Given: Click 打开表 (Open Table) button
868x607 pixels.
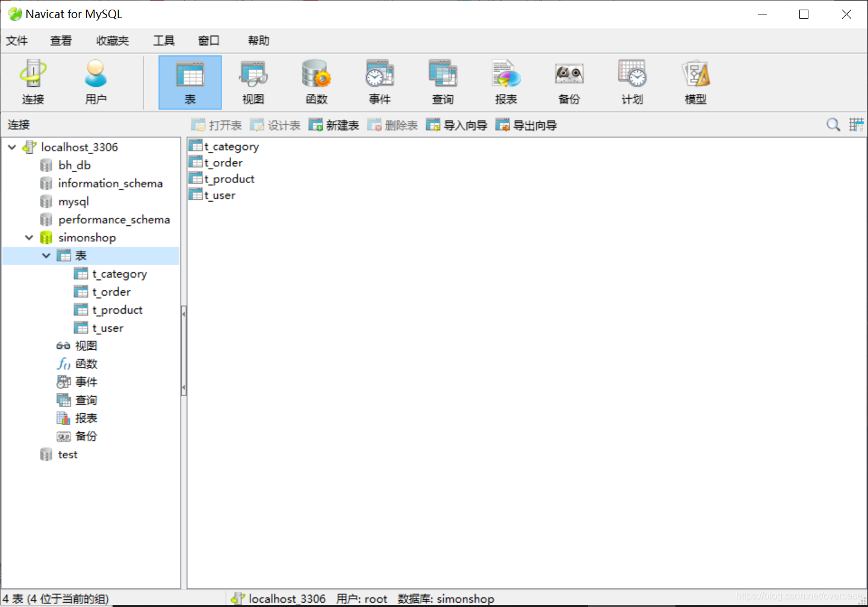Looking at the screenshot, I should pyautogui.click(x=217, y=125).
